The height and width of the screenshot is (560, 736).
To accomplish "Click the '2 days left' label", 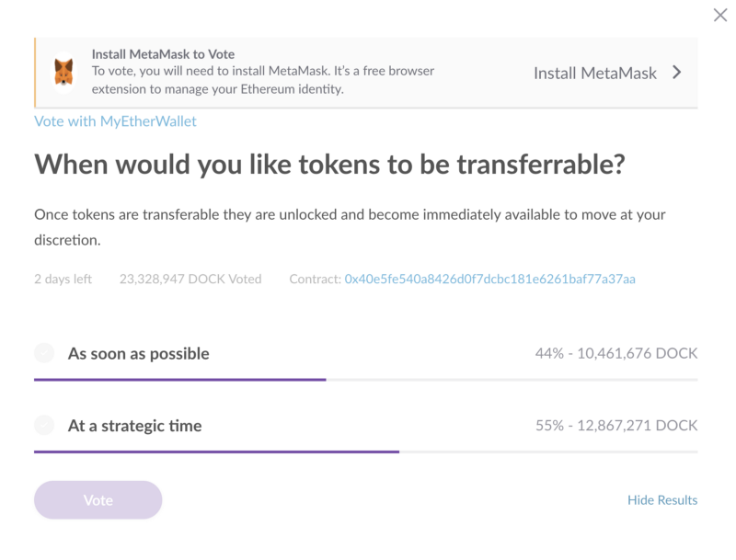I will click(63, 279).
